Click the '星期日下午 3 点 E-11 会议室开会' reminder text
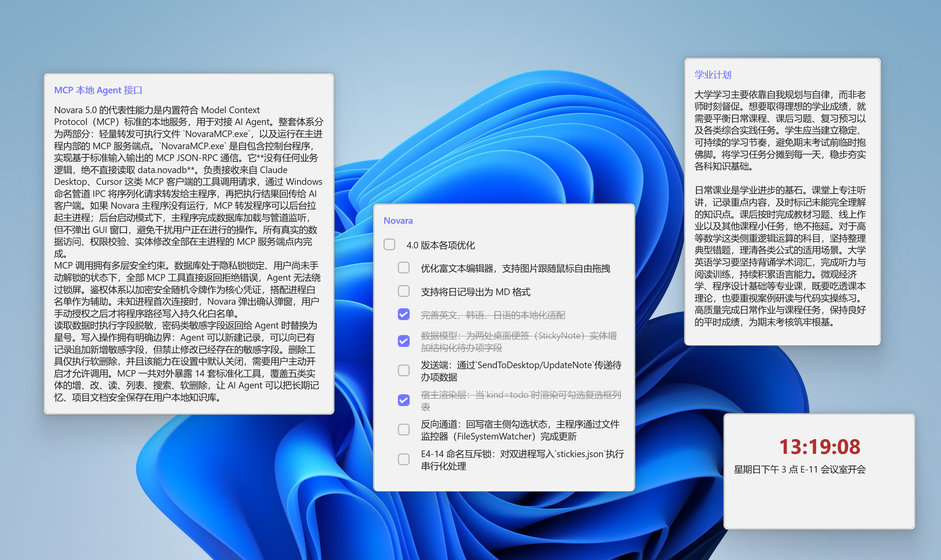 click(799, 469)
